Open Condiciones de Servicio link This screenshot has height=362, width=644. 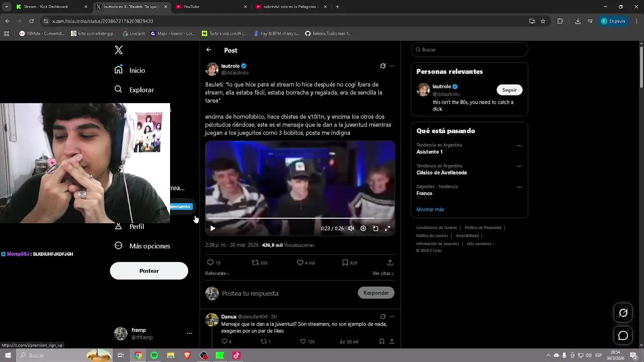[437, 228]
